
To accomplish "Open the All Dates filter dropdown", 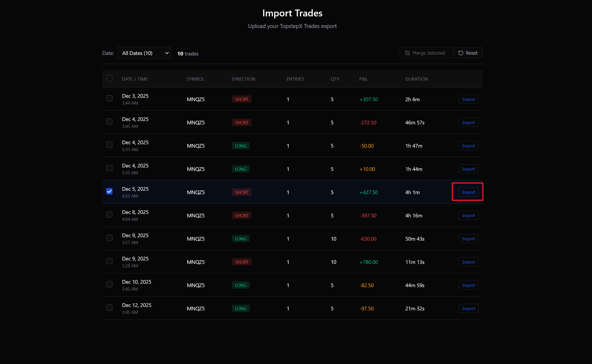I will [x=144, y=53].
